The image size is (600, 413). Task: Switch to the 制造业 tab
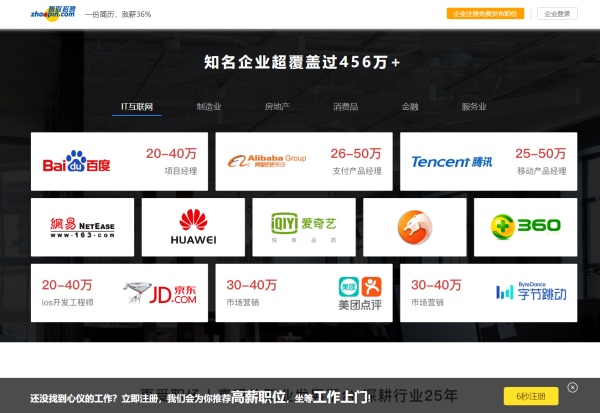(209, 107)
